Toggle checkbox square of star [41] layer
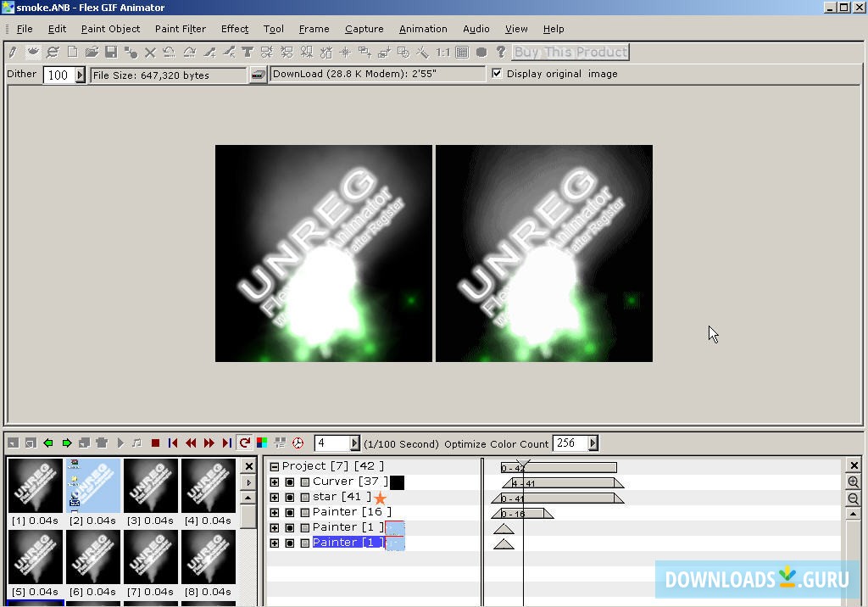The height and width of the screenshot is (607, 868). click(305, 498)
